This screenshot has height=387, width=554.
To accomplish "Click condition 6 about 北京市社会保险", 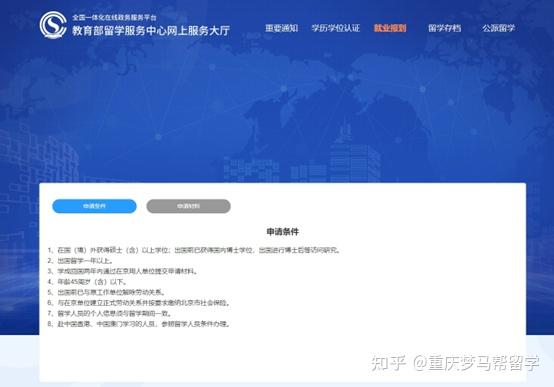I will click(x=139, y=303).
